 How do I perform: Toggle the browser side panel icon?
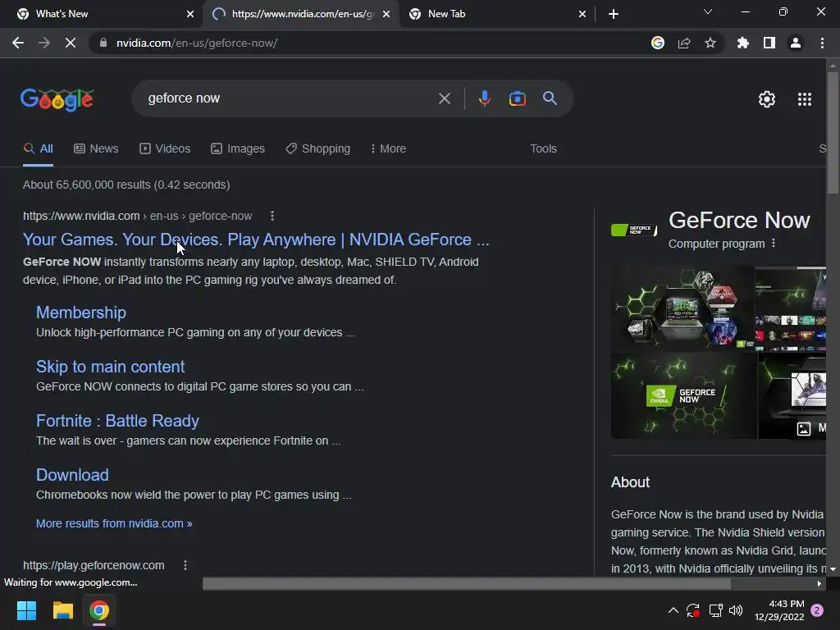769,43
